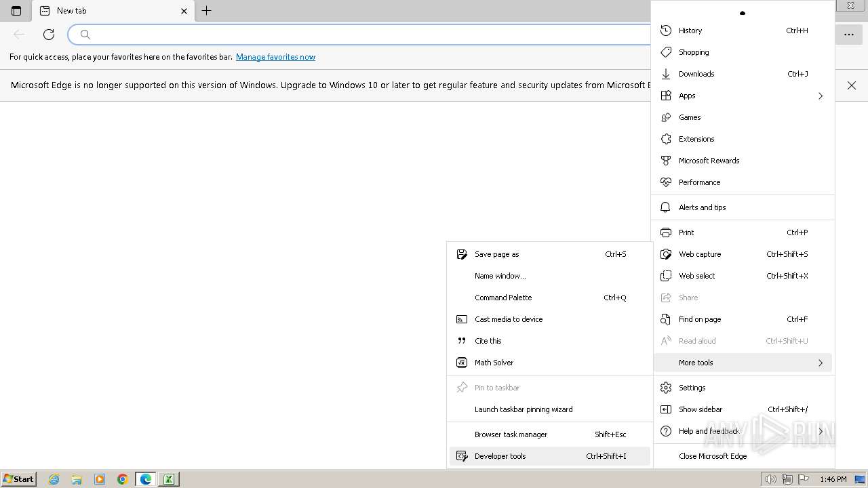Image resolution: width=868 pixels, height=488 pixels.
Task: Expand the More tools submenu
Action: pos(743,363)
